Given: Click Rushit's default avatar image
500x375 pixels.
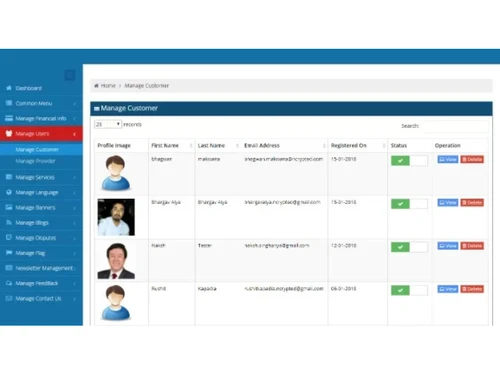Looking at the screenshot, I should (x=116, y=303).
